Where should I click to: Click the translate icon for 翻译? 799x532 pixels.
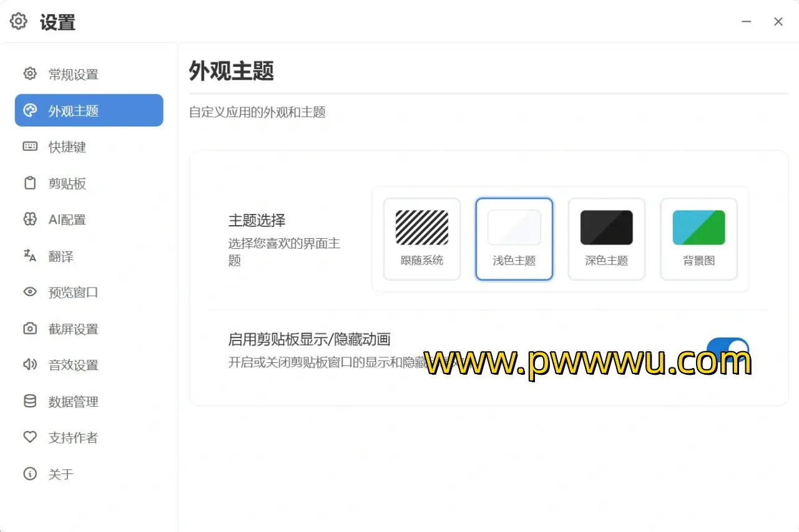(x=30, y=256)
